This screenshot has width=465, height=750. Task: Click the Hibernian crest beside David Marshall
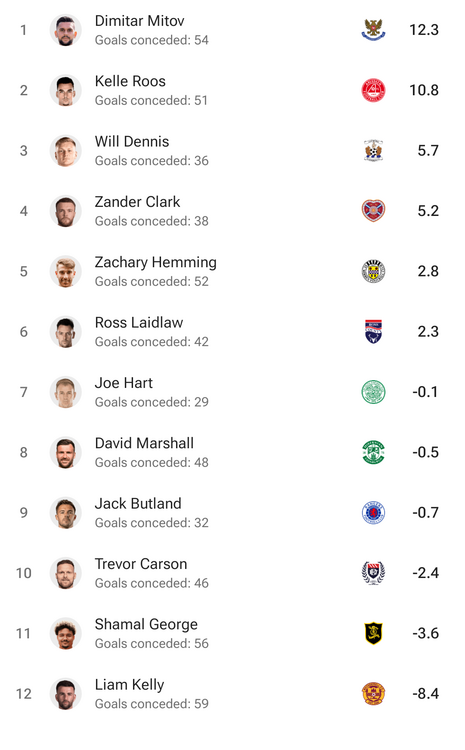pyautogui.click(x=373, y=452)
